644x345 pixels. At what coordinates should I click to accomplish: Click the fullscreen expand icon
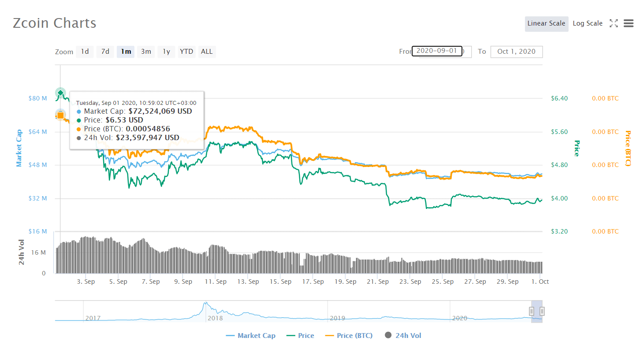[x=614, y=23]
